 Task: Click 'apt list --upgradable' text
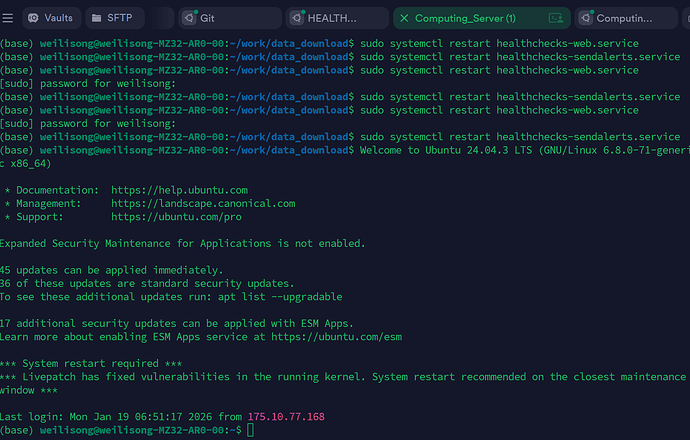280,297
